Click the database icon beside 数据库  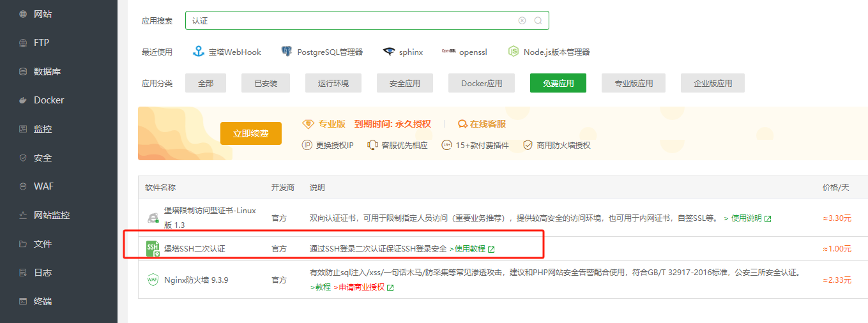click(23, 71)
